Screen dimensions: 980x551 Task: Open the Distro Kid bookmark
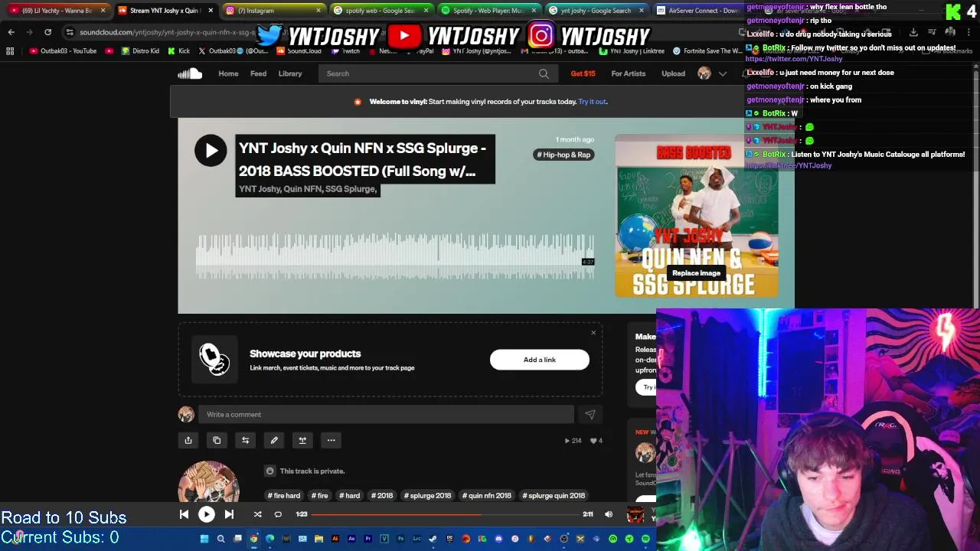(140, 51)
